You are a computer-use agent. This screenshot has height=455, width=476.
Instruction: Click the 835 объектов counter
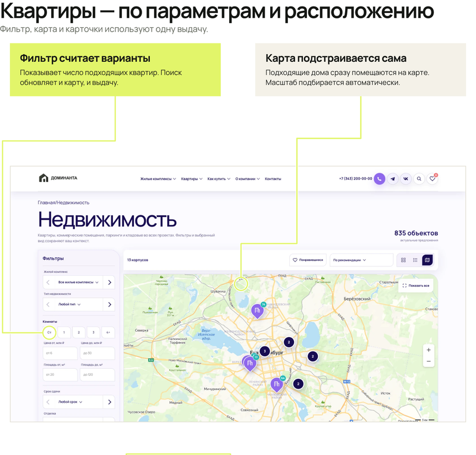(x=416, y=233)
